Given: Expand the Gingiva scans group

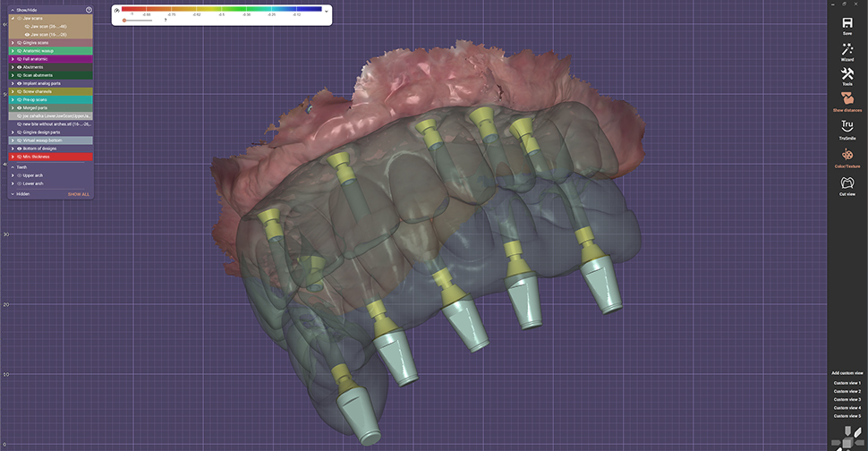Looking at the screenshot, I should [13, 43].
